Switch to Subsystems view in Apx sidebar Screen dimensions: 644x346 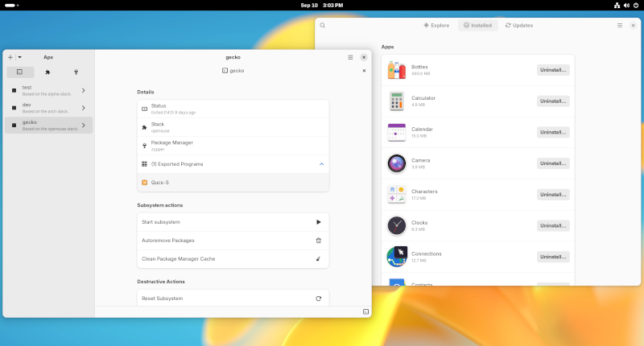[19, 72]
